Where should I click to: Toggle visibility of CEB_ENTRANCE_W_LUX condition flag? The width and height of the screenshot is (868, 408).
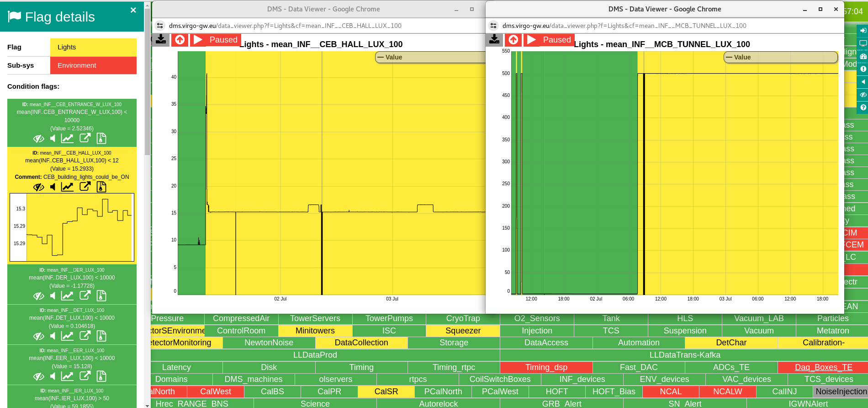[x=39, y=139]
